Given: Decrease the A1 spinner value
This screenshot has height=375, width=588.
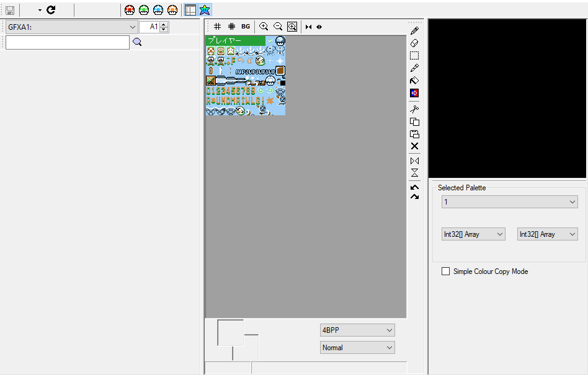Looking at the screenshot, I should 164,30.
